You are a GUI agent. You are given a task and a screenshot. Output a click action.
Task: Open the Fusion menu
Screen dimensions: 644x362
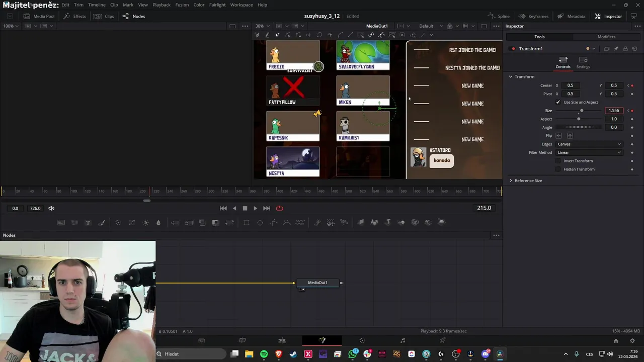point(182,5)
